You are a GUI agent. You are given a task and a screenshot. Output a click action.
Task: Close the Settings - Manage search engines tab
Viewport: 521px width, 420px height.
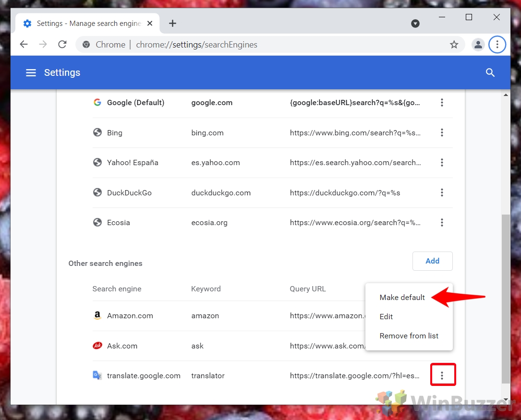click(150, 23)
